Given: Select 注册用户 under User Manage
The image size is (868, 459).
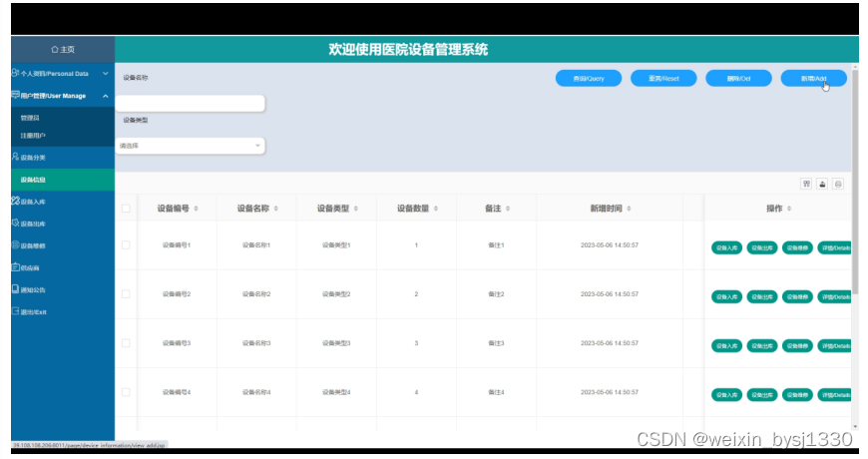Looking at the screenshot, I should pyautogui.click(x=33, y=136).
